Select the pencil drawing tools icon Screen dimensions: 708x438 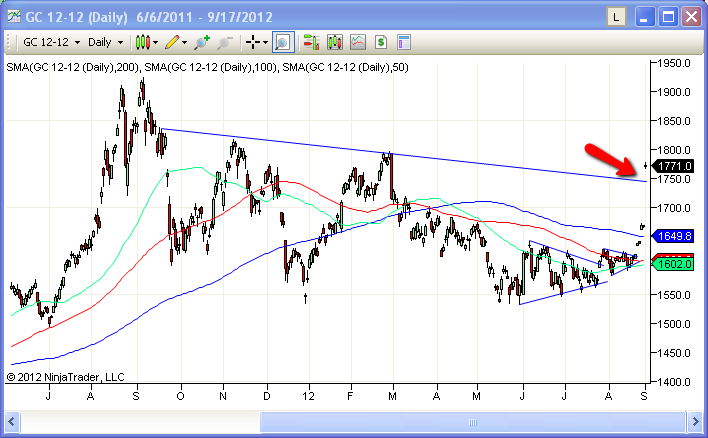pyautogui.click(x=173, y=42)
